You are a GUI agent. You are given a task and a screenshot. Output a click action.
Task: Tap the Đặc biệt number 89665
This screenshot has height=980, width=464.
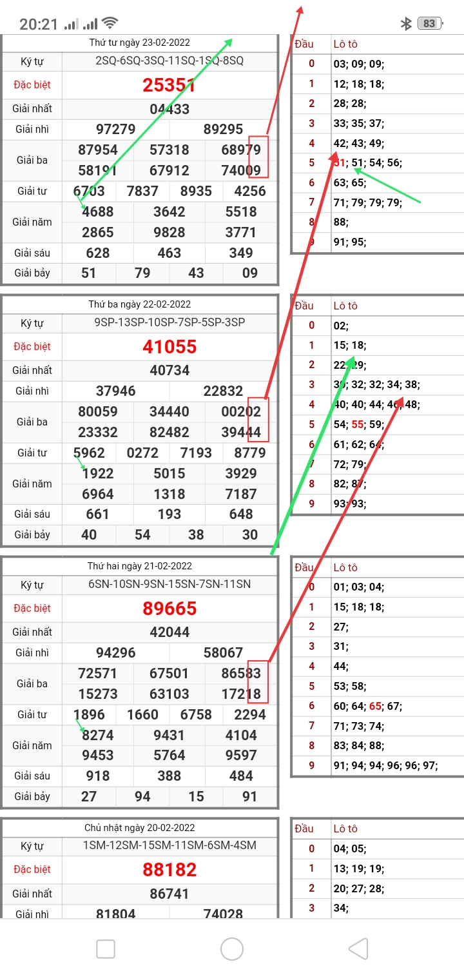pyautogui.click(x=169, y=609)
